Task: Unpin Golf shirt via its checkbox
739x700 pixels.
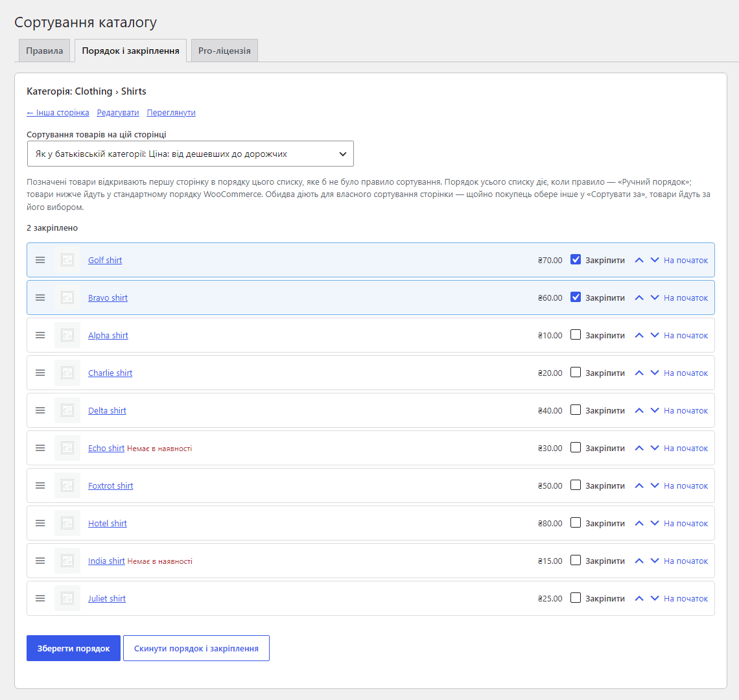Action: click(576, 260)
